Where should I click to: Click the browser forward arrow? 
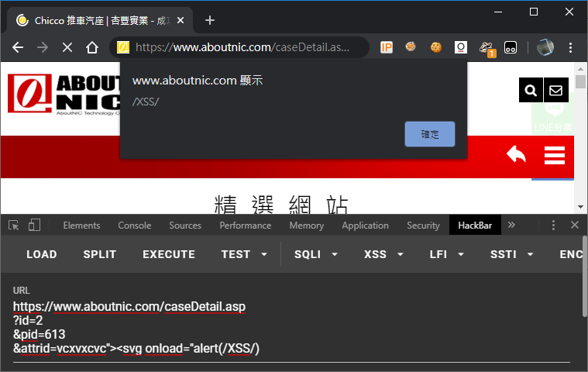(43, 47)
